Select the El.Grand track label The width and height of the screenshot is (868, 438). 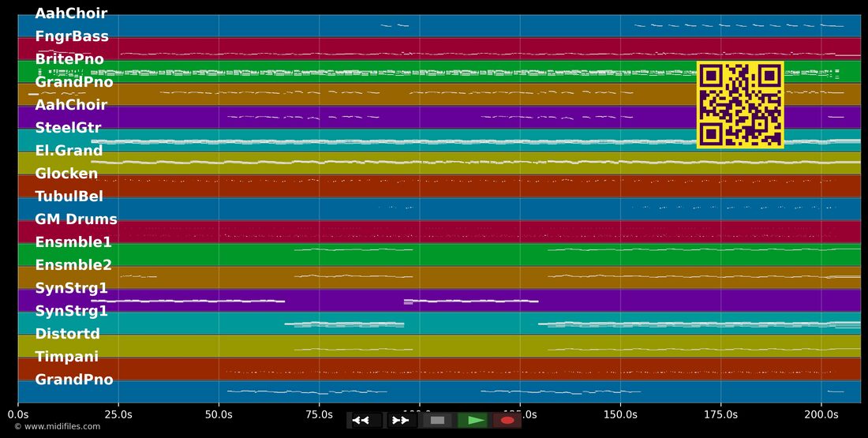69,151
